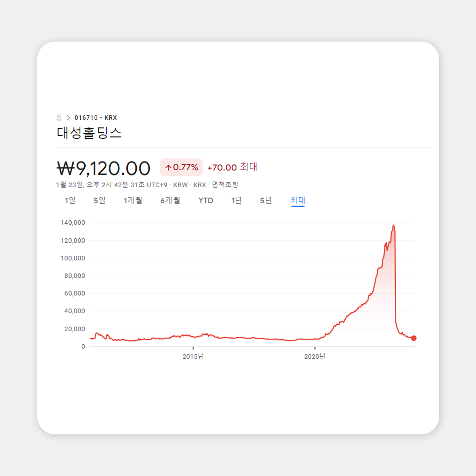Click the 80,000 y-axis label
Viewport: 476px width, 476px height.
[75, 276]
